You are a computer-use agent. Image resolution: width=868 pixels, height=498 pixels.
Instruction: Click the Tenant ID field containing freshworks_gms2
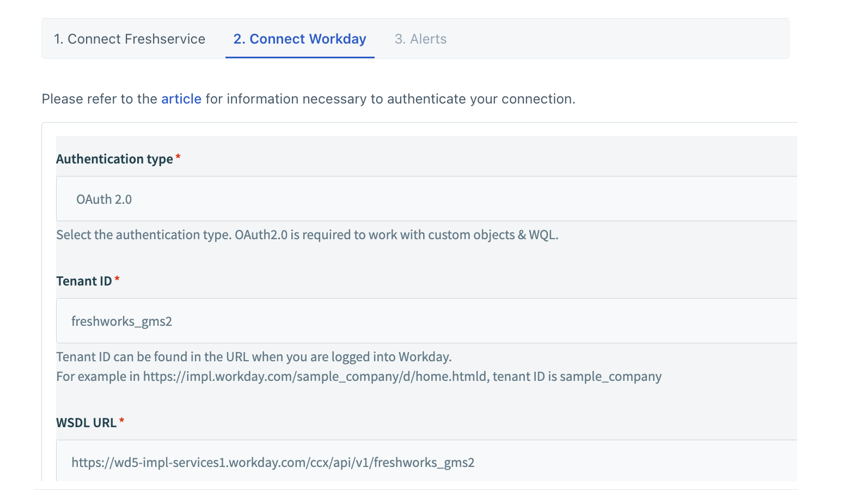[x=426, y=321]
